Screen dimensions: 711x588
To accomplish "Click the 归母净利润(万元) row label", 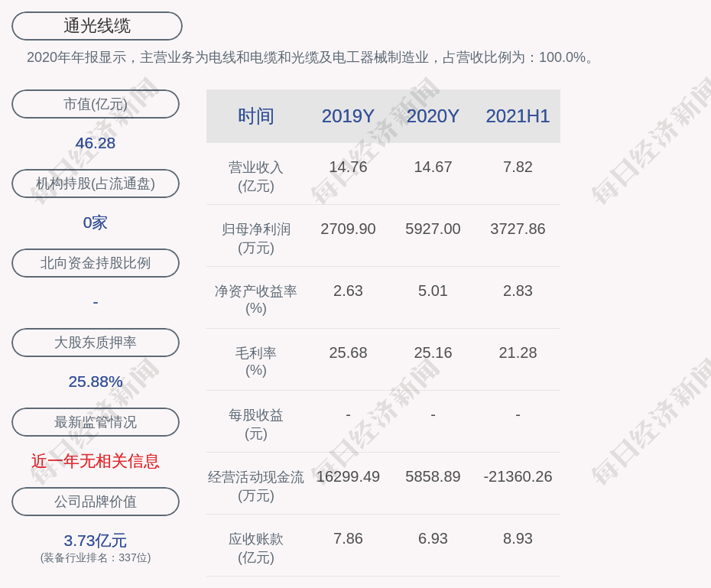I will pyautogui.click(x=256, y=239).
